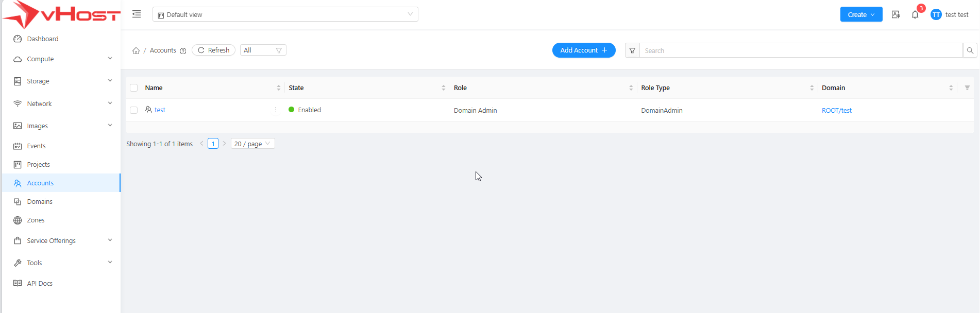Click the translate language icon in header

click(896, 15)
